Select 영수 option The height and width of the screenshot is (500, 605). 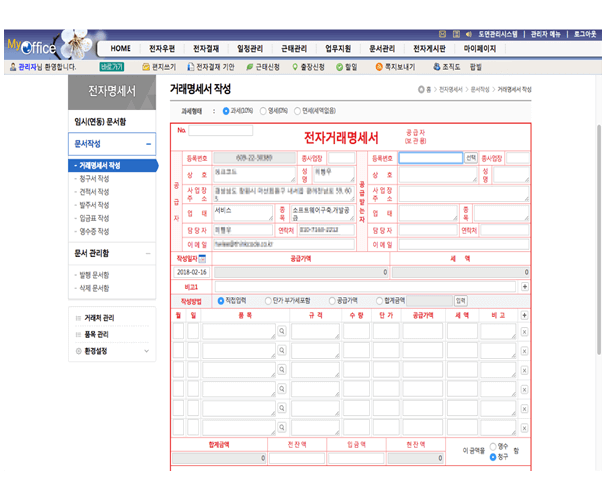[493, 446]
